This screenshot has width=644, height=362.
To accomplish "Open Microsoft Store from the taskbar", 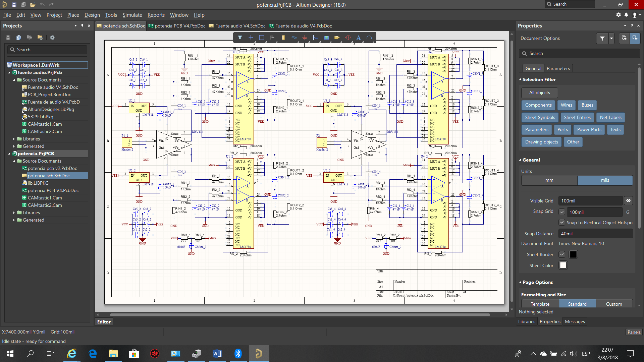I will tap(134, 354).
